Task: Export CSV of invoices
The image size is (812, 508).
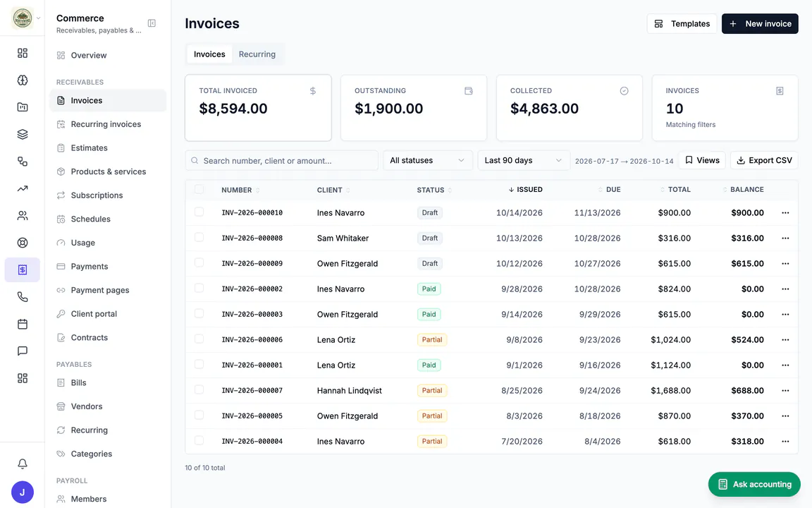Action: (x=764, y=160)
